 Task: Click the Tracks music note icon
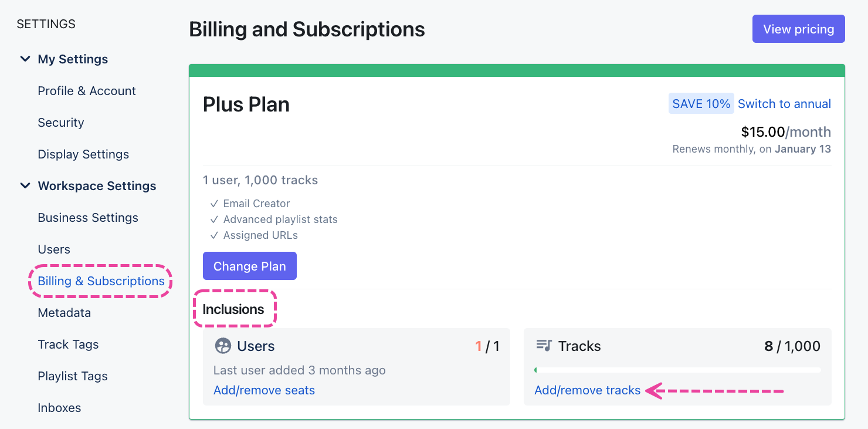(x=544, y=346)
